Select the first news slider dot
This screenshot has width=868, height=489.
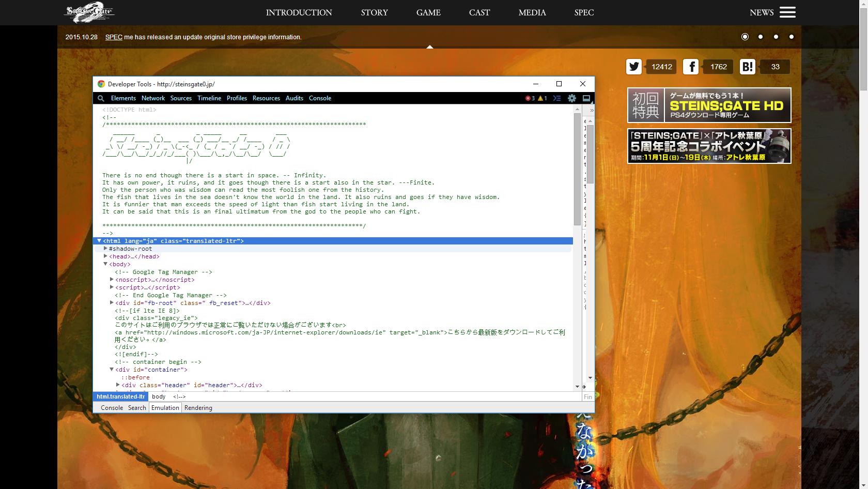click(x=745, y=37)
